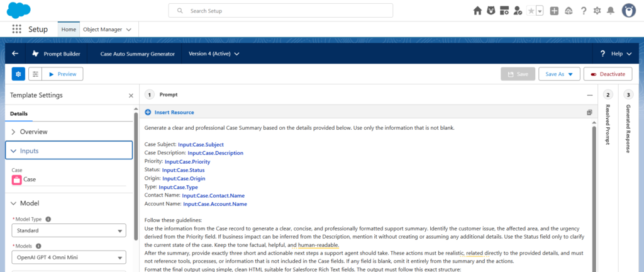Open the App Launcher grid icon
Image resolution: width=644 pixels, height=272 pixels.
pyautogui.click(x=16, y=29)
